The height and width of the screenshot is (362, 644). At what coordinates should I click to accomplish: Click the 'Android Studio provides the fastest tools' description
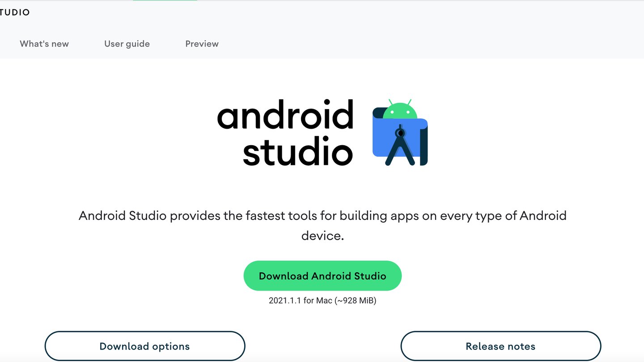click(x=322, y=226)
